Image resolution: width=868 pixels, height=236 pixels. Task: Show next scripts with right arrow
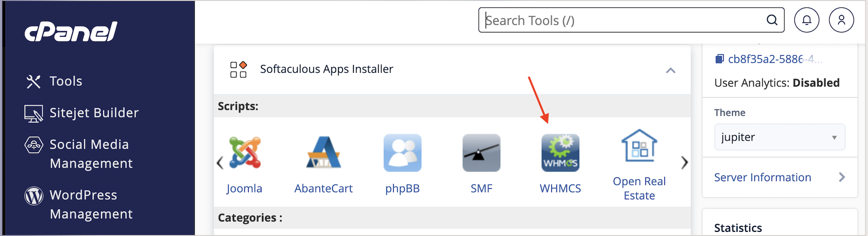(684, 163)
